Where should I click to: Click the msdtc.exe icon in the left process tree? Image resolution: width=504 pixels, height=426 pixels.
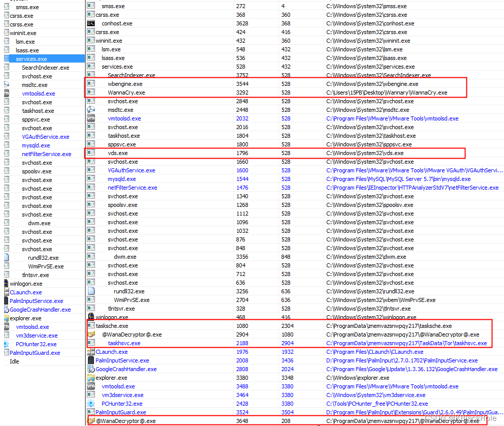[7, 84]
